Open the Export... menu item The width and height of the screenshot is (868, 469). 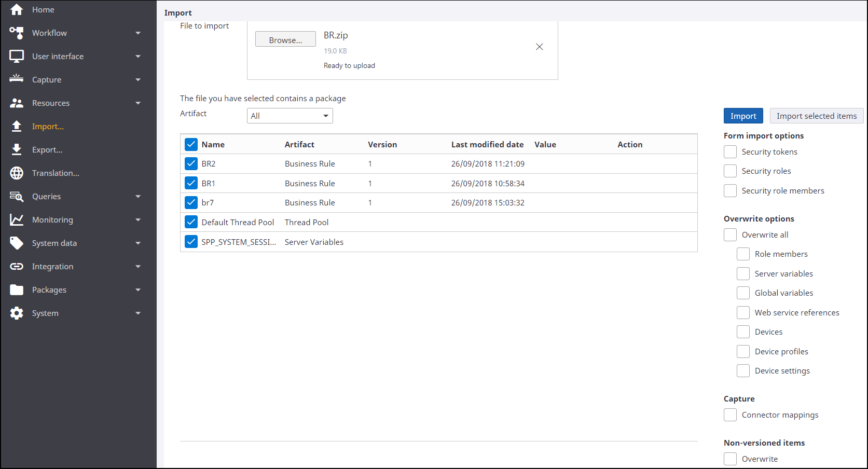tap(47, 150)
